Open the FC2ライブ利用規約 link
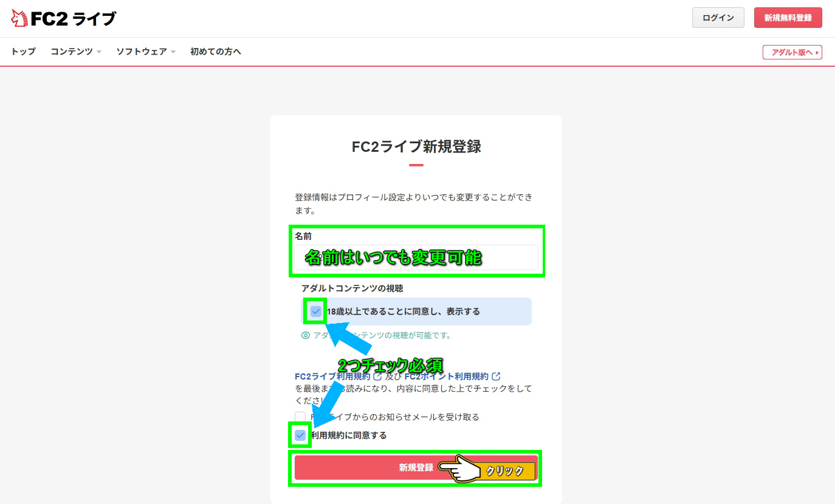Image resolution: width=835 pixels, height=504 pixels. (x=332, y=376)
